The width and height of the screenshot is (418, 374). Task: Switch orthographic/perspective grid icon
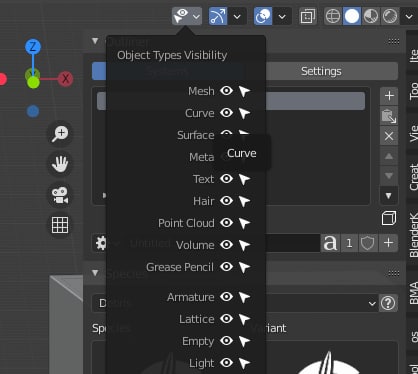(x=60, y=225)
